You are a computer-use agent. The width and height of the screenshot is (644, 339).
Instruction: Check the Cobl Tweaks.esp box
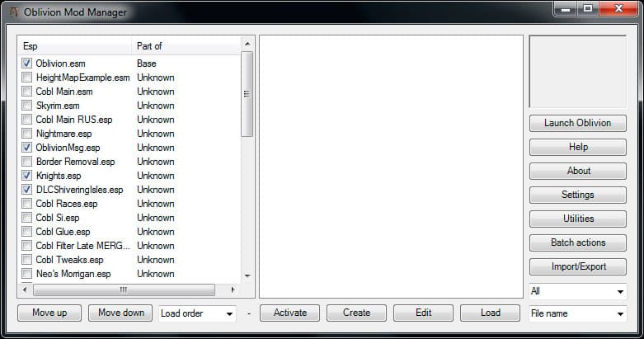pos(26,260)
